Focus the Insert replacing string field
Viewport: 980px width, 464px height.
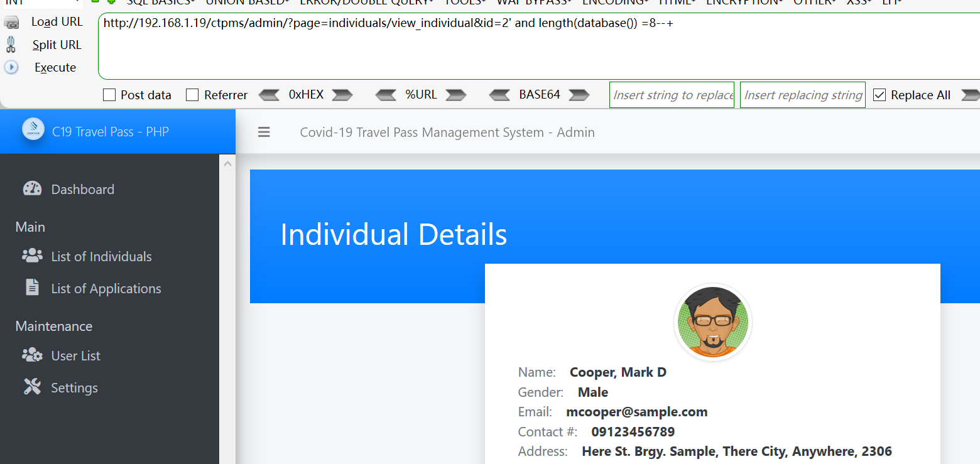(803, 95)
